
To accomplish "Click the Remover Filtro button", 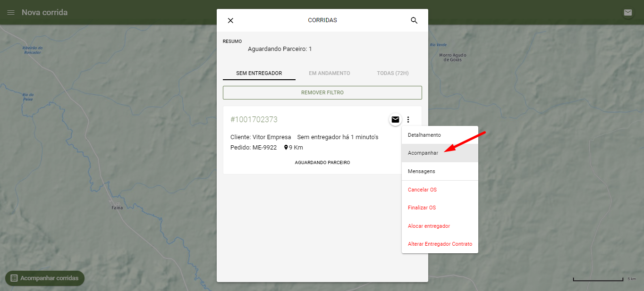I will (322, 93).
